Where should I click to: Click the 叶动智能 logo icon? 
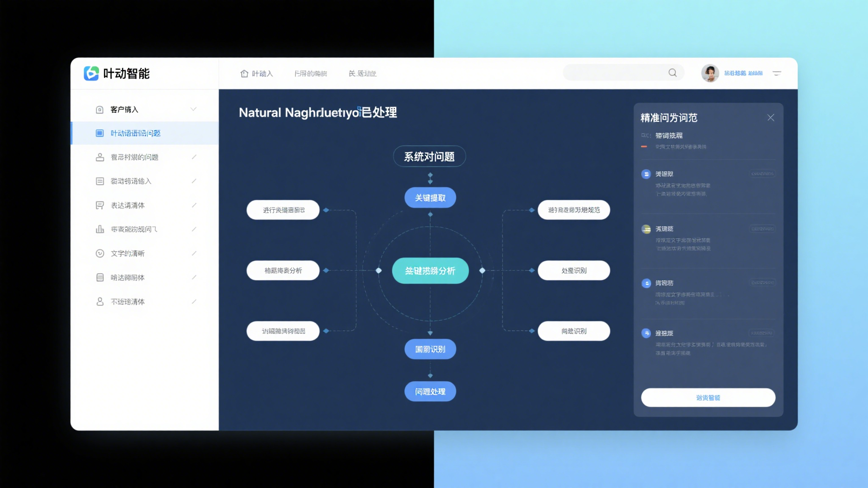[x=91, y=73]
